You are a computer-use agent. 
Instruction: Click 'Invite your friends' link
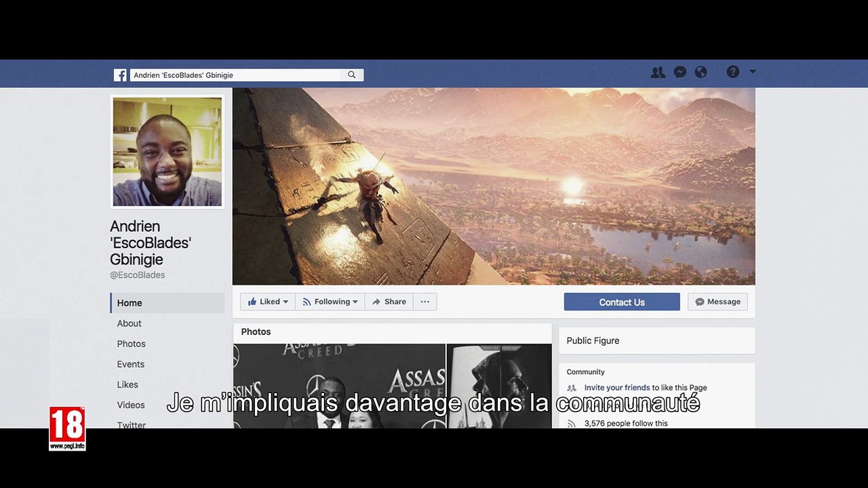(617, 388)
